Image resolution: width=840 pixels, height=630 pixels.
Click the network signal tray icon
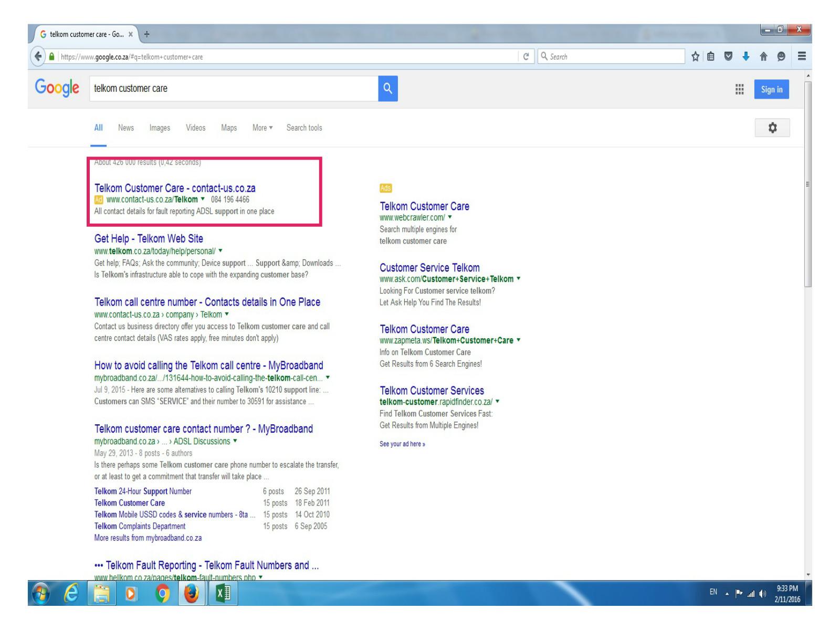tap(750, 593)
